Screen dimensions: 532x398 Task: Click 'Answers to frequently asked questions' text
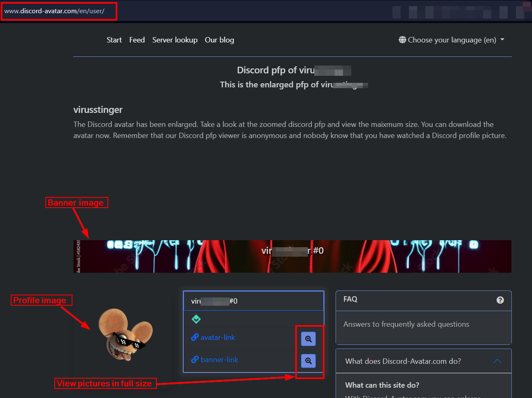pos(406,324)
